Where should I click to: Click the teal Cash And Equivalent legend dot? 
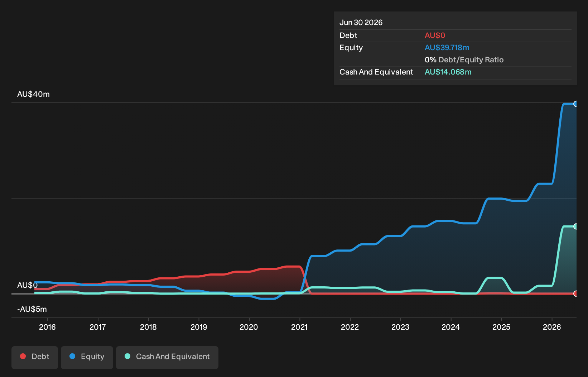coord(127,356)
